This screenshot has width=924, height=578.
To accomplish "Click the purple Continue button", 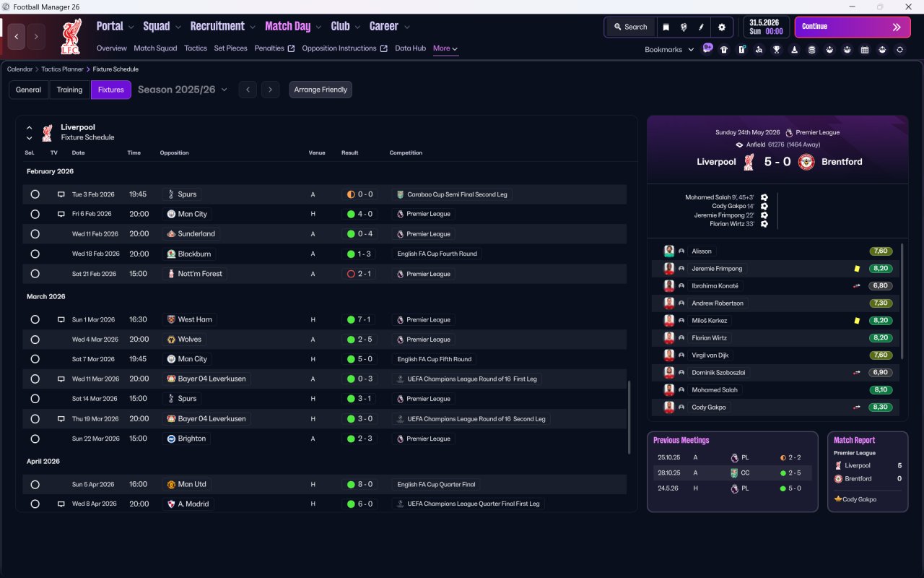I will coord(853,27).
